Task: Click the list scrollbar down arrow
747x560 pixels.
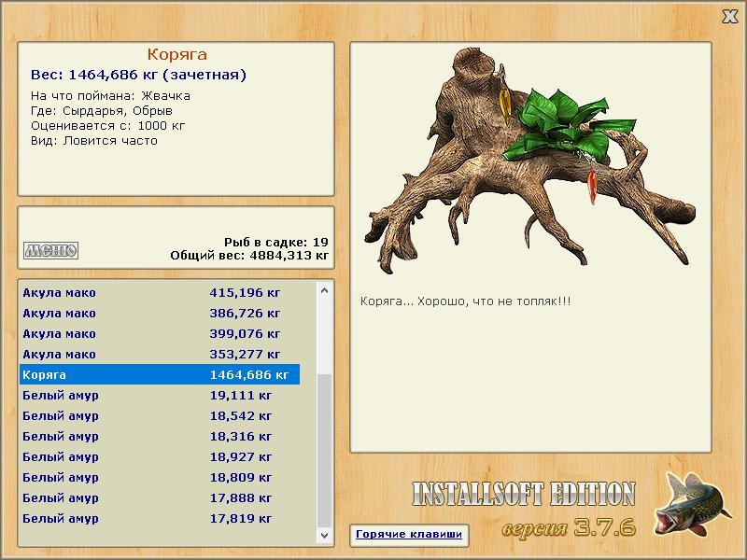Action: (324, 535)
